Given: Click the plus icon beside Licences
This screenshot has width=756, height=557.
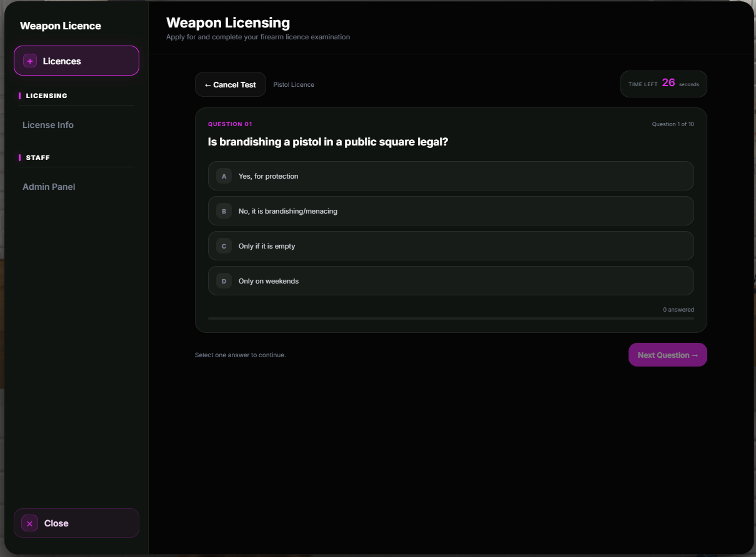Looking at the screenshot, I should click(30, 61).
